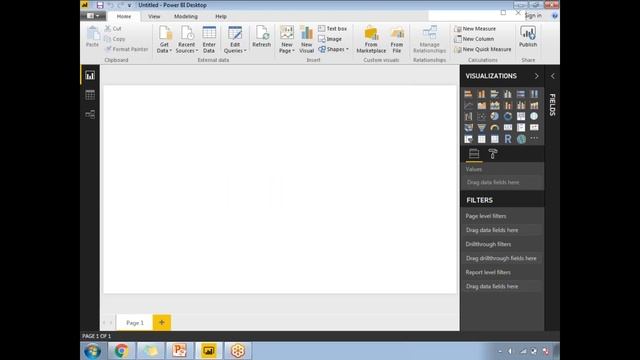Viewport: 640px width, 360px height.
Task: Select the Ribbon chart visual
Action: pyautogui.click(x=534, y=106)
